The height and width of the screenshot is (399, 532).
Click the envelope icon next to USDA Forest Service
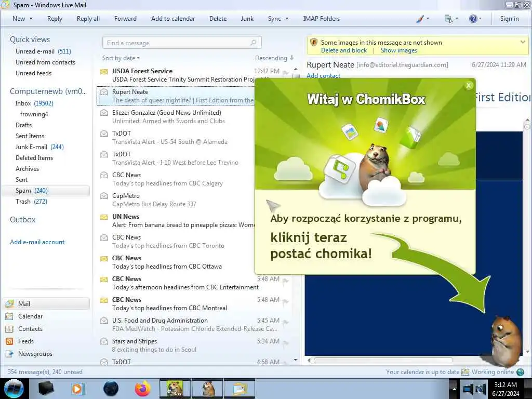pos(104,72)
